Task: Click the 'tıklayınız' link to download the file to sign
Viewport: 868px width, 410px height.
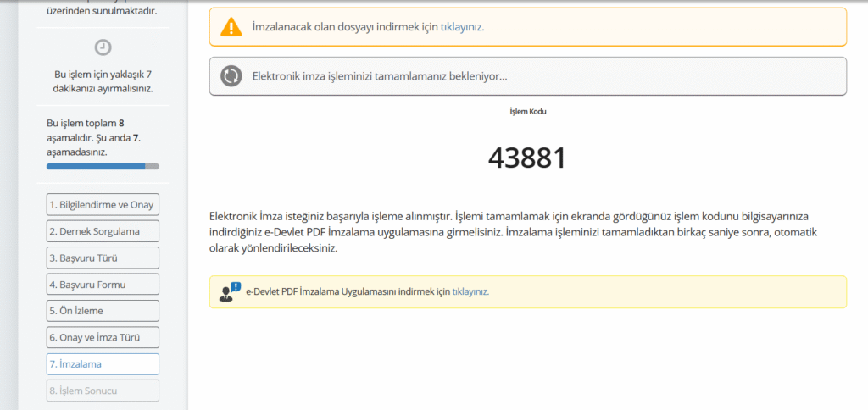Action: click(461, 27)
